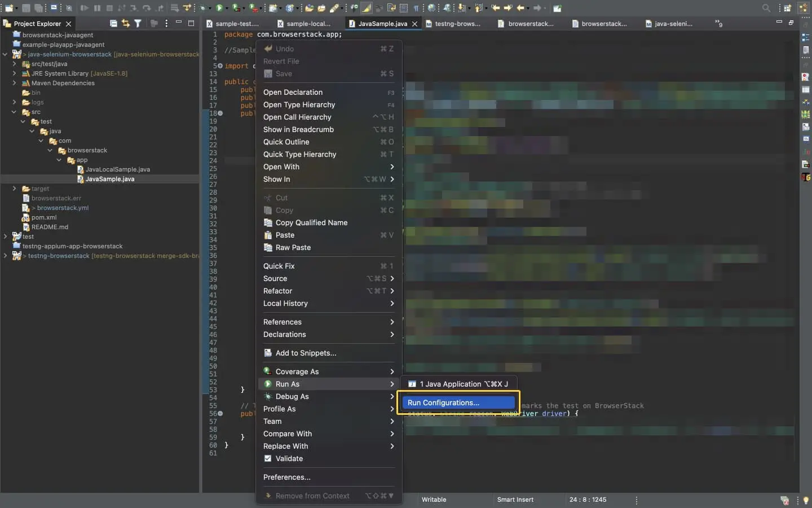Click the Debug bug icon in toolbar
Screen dimensions: 812x508
[204, 8]
